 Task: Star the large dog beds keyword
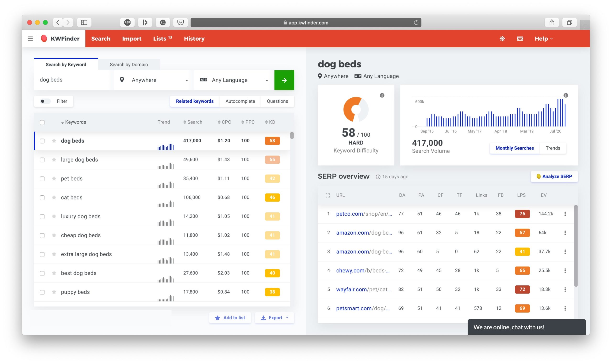point(54,160)
